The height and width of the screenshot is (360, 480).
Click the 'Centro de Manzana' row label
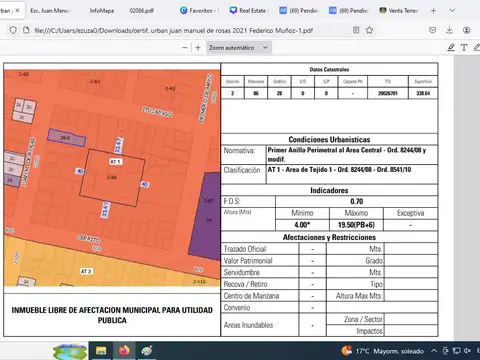[251, 296]
